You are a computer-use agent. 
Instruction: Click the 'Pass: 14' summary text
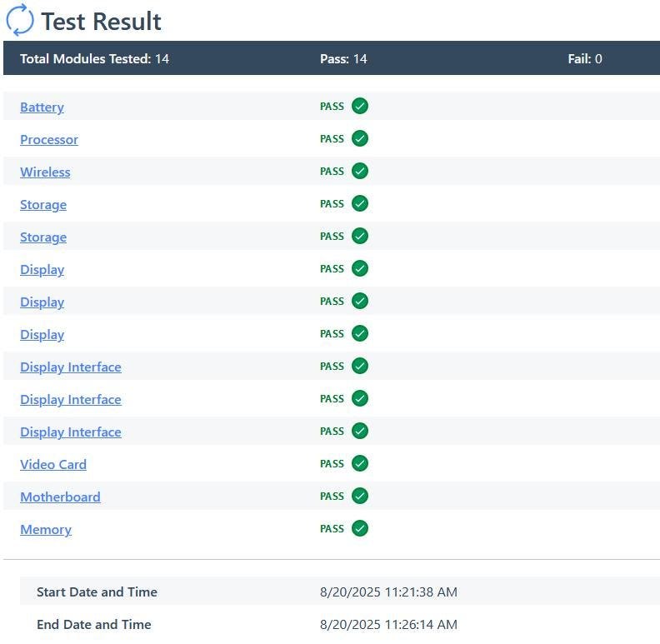pyautogui.click(x=343, y=58)
